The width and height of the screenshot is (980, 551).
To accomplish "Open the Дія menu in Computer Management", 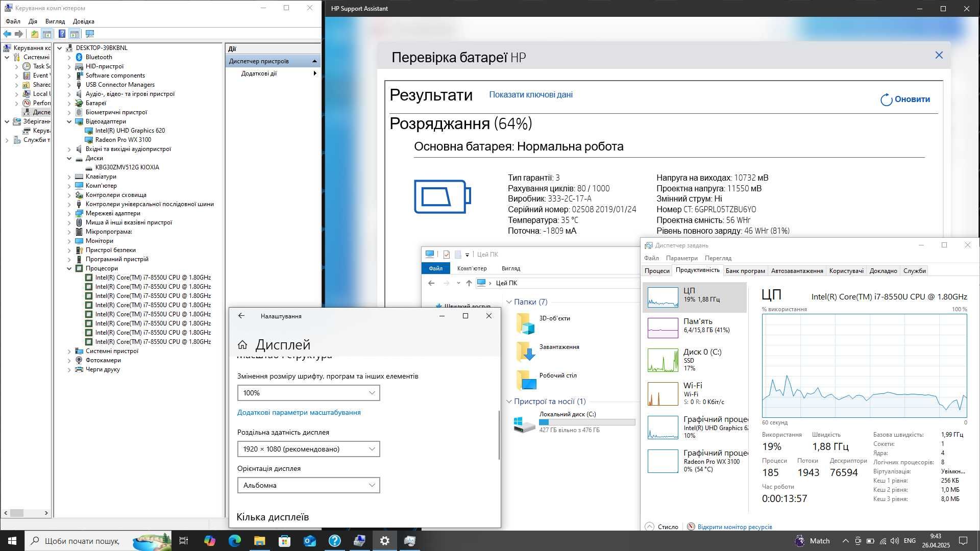I will pyautogui.click(x=33, y=21).
